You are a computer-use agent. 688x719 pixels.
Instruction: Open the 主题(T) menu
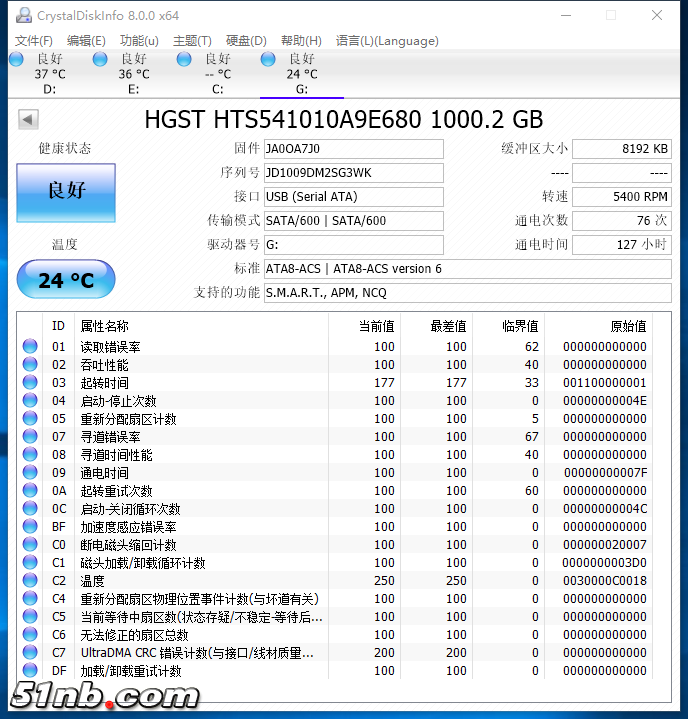tap(192, 41)
